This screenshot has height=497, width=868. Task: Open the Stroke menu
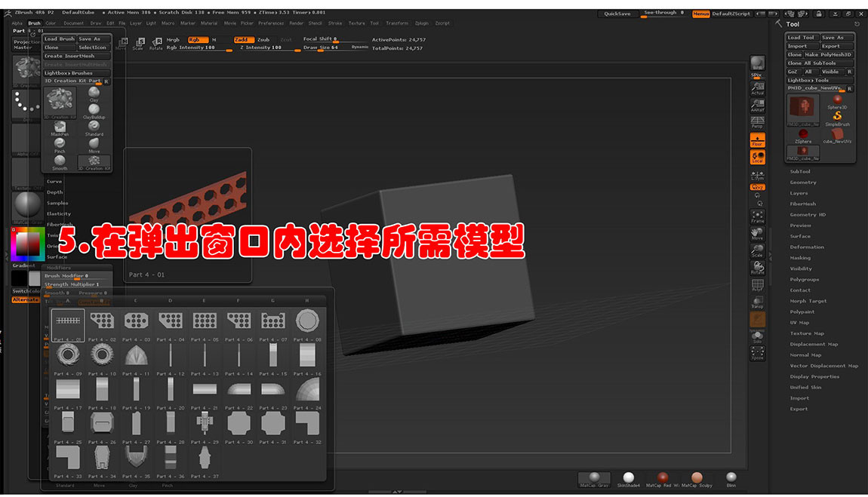[x=335, y=23]
